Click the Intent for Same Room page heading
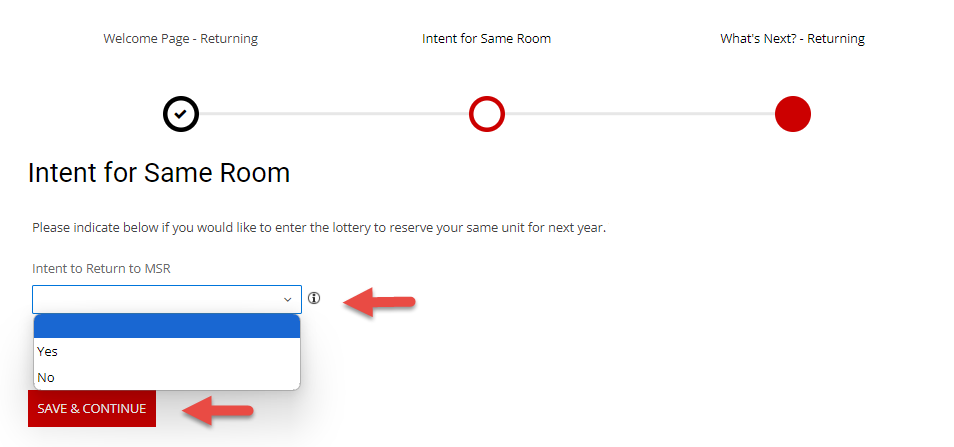 (x=159, y=173)
